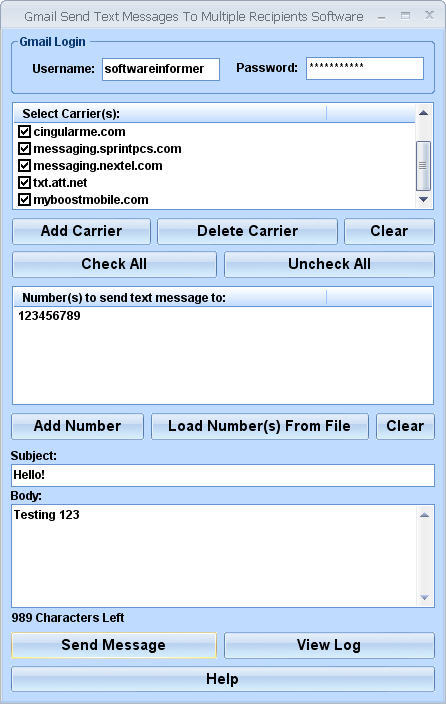Focus the Password input field
Screen dimensions: 446x704
point(365,68)
